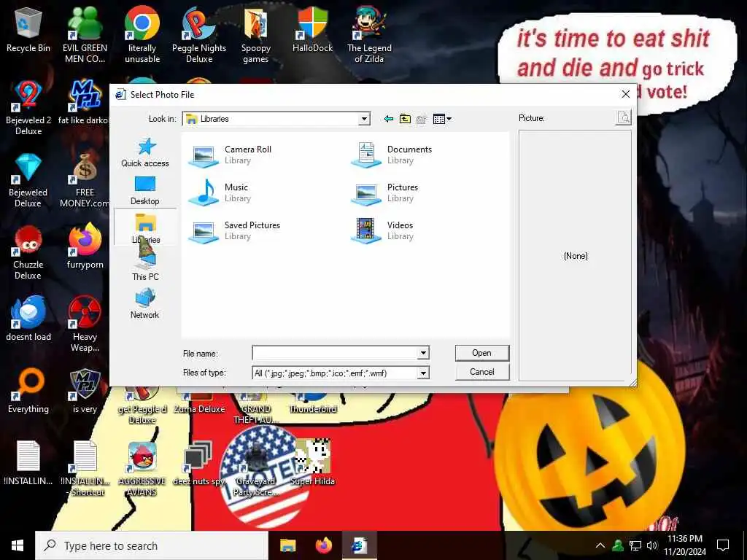Screen dimensions: 747x560
Task: Click the taskbar clock and date
Action: tap(685, 545)
